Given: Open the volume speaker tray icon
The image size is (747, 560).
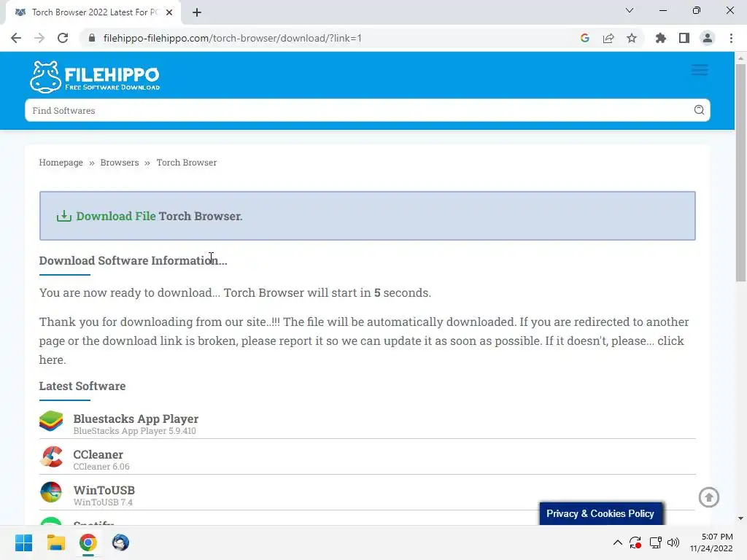Looking at the screenshot, I should click(x=673, y=542).
